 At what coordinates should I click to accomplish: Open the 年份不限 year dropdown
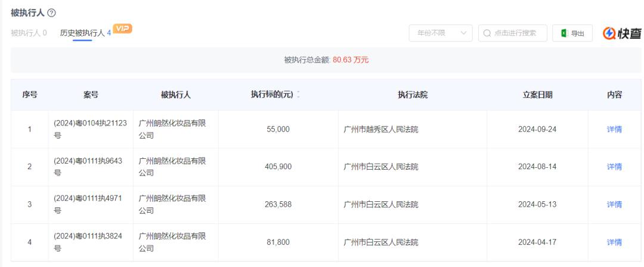click(441, 33)
